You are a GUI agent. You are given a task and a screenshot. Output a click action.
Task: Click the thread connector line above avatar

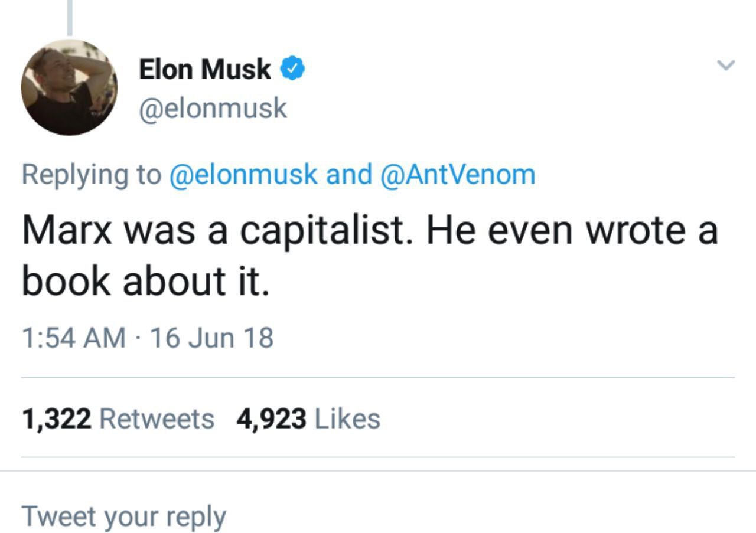(x=70, y=18)
